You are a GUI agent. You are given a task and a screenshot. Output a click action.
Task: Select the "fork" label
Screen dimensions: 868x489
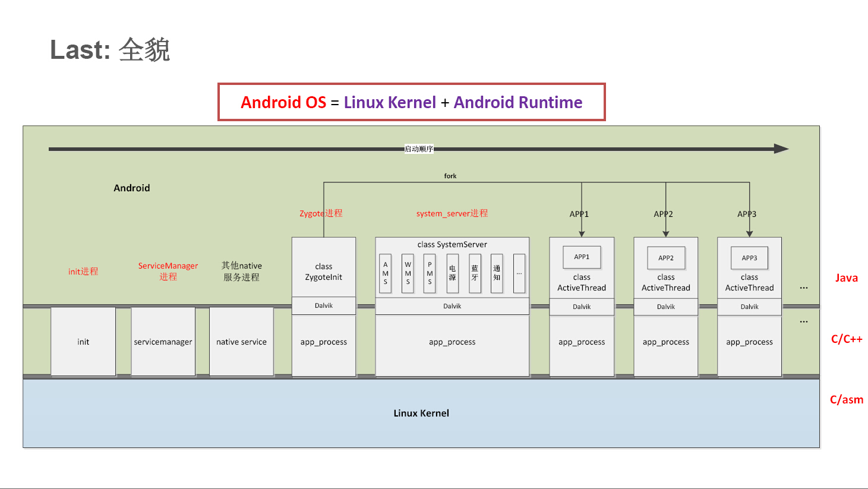pyautogui.click(x=450, y=176)
